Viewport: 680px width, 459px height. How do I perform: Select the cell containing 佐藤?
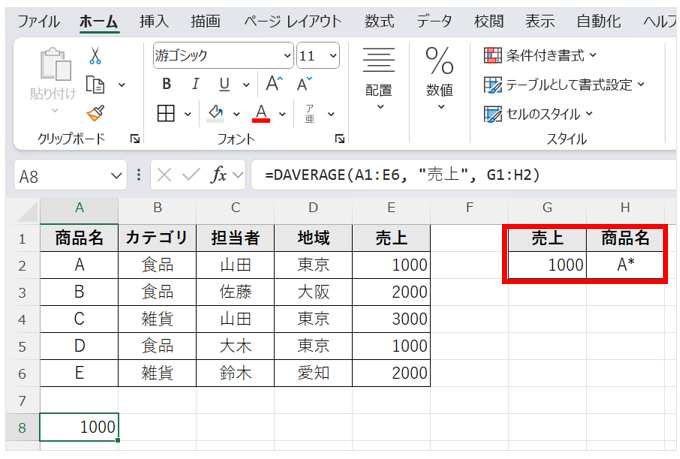click(x=235, y=292)
